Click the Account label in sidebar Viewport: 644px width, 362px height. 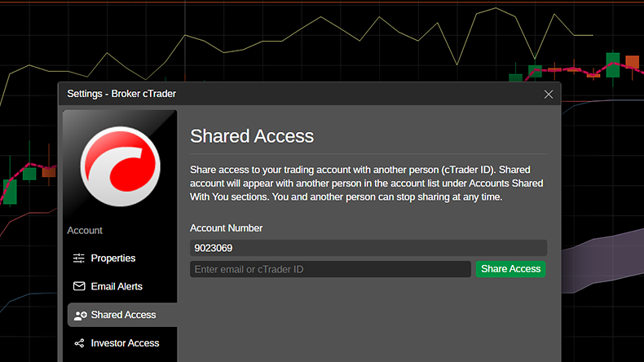pyautogui.click(x=85, y=231)
